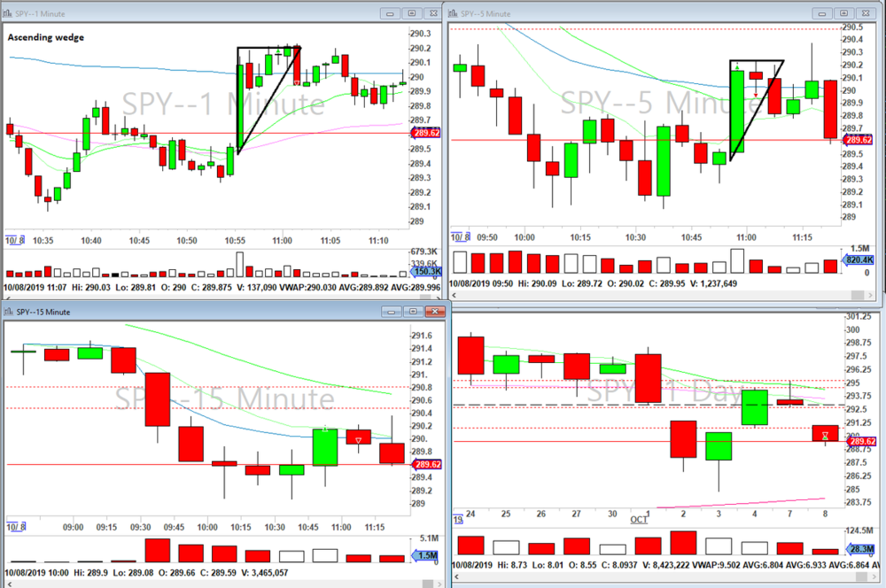Click the underlined 10/ 8 date on 5-minute chart
Viewport: 886px width, 588px height.
point(459,237)
